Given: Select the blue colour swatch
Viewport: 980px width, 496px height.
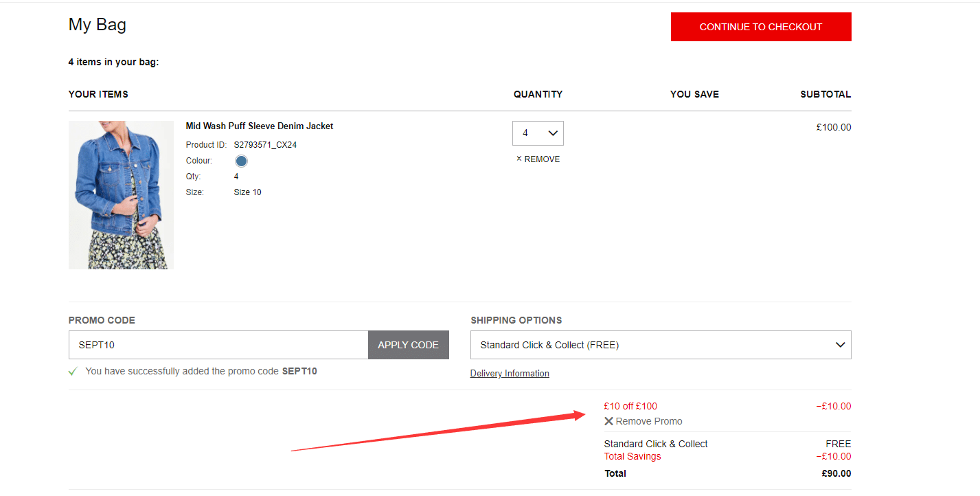Looking at the screenshot, I should (241, 161).
